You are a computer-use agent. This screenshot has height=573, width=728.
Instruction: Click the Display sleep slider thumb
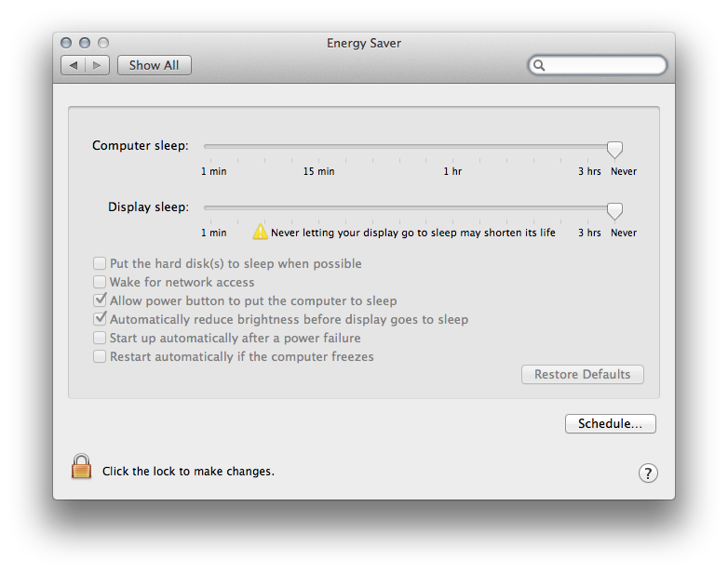tap(614, 211)
